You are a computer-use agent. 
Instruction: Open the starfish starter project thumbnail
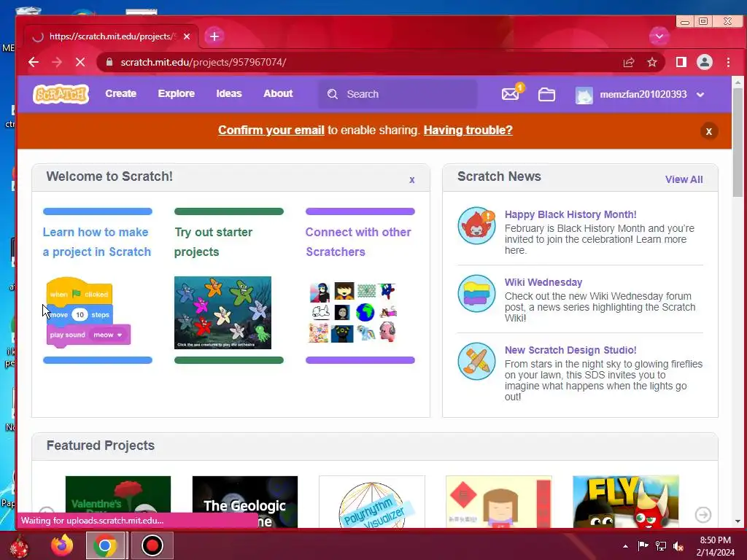222,313
